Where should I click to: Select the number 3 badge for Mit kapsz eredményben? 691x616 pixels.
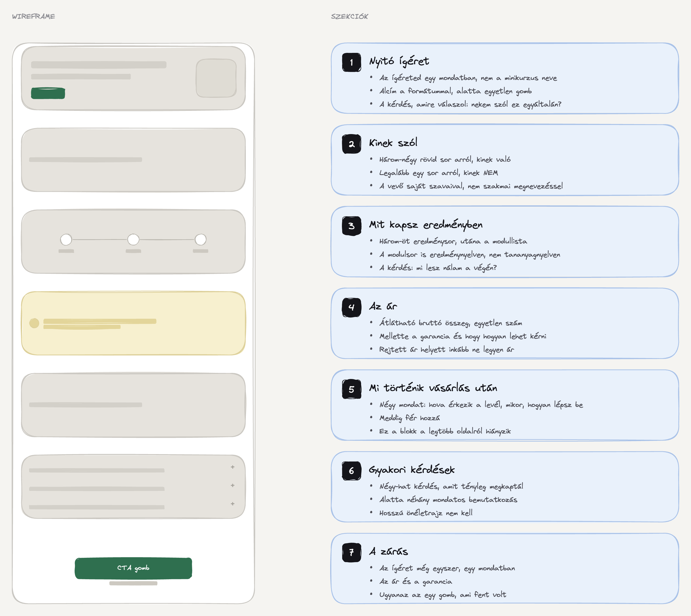coord(351,226)
